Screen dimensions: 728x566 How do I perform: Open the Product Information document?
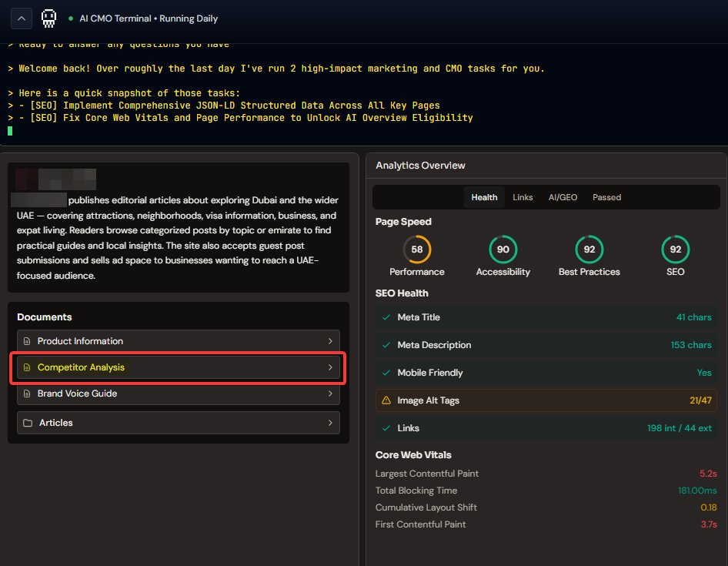[179, 341]
